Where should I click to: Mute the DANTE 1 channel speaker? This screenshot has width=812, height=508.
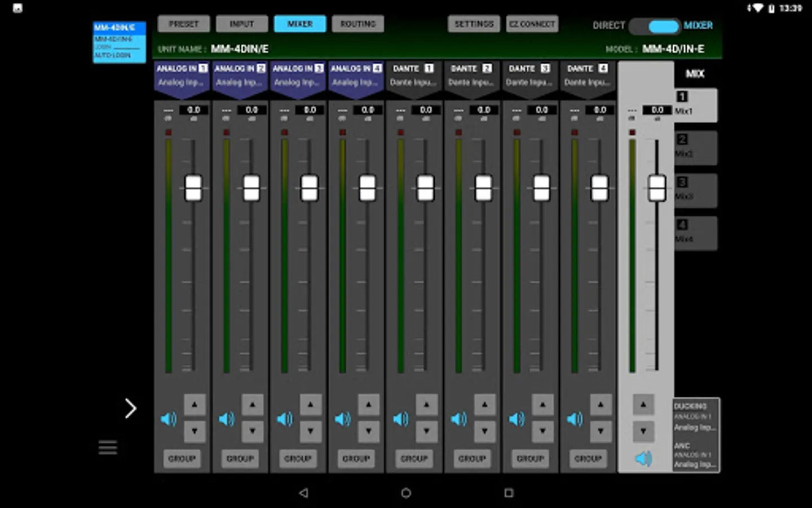point(401,419)
